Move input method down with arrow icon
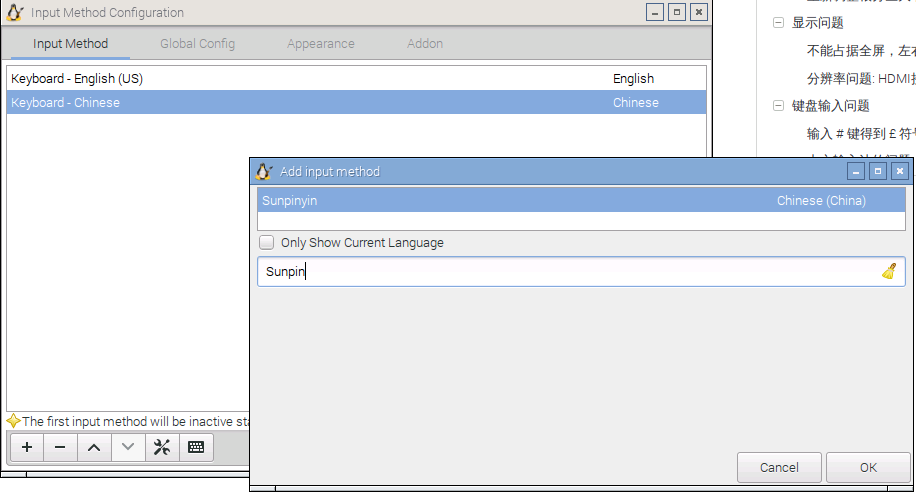Viewport: 916px width, 497px height. (x=128, y=447)
